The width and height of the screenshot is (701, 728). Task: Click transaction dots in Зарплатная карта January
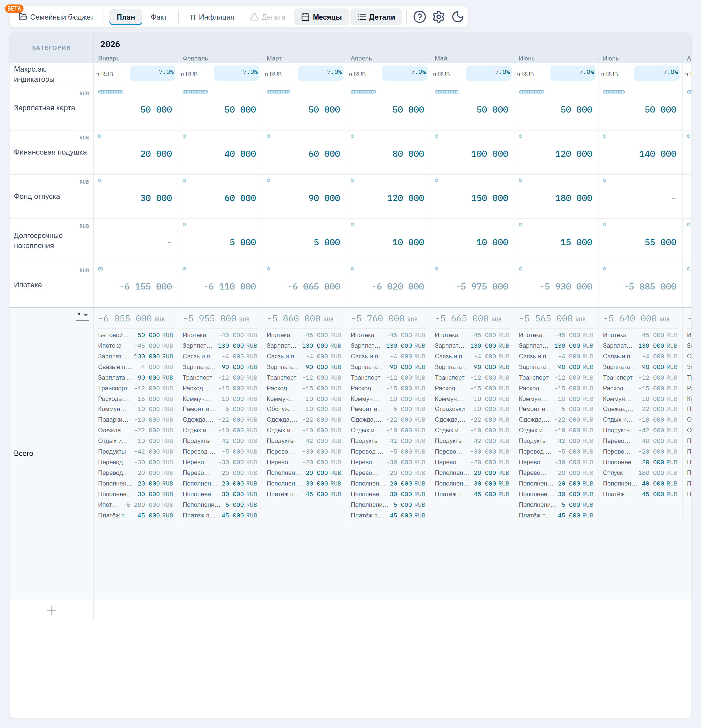[110, 92]
